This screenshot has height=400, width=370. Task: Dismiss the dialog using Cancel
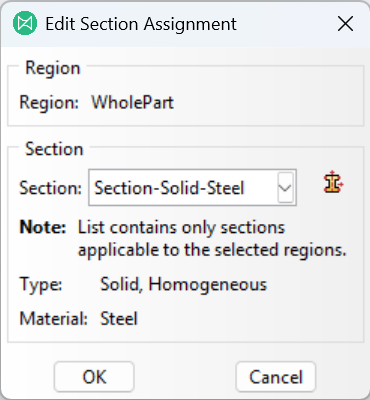click(276, 377)
